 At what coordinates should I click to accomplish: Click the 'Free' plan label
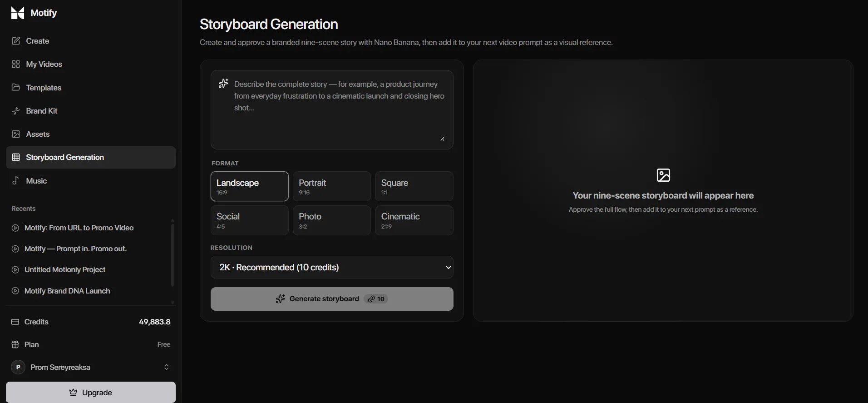coord(164,344)
